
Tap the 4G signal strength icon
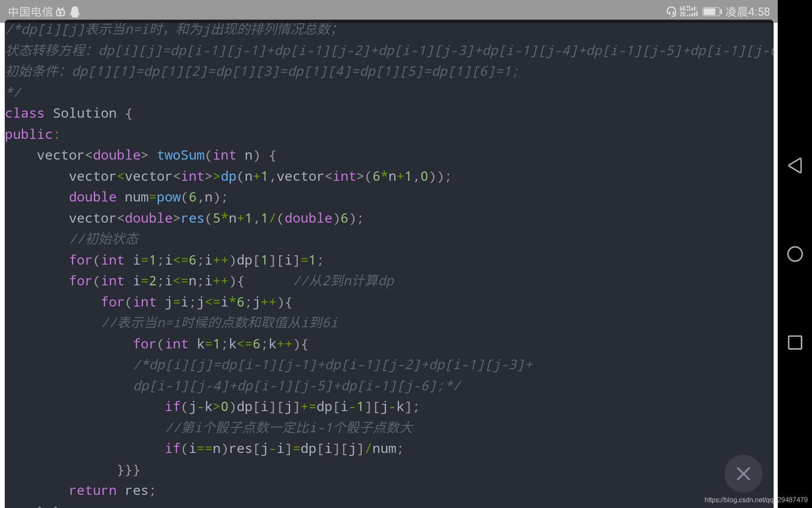[x=689, y=11]
